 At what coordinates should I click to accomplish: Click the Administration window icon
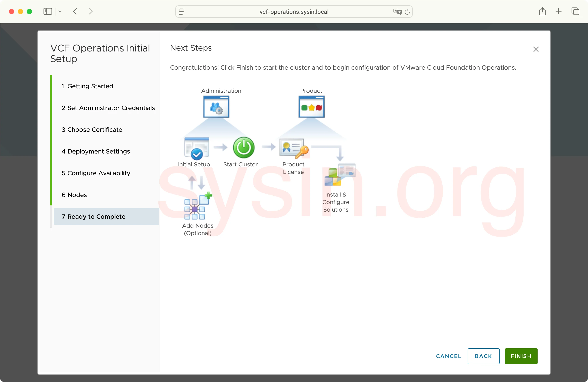click(216, 107)
